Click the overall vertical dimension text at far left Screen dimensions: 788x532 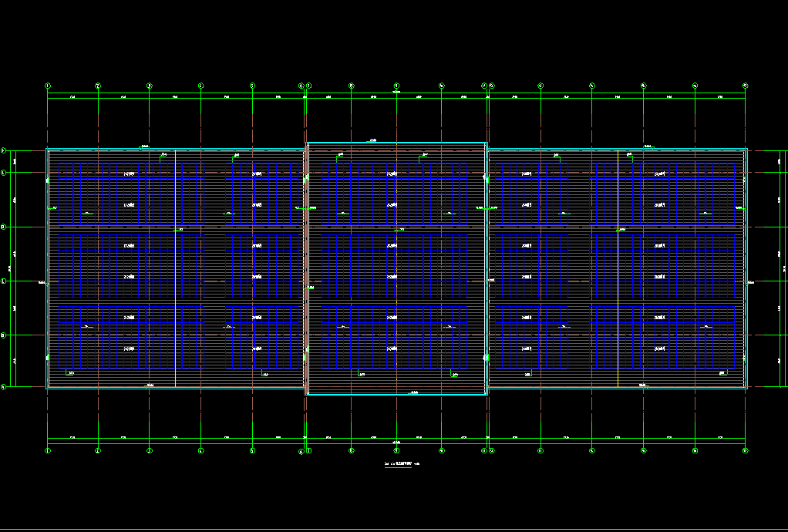coord(9,268)
